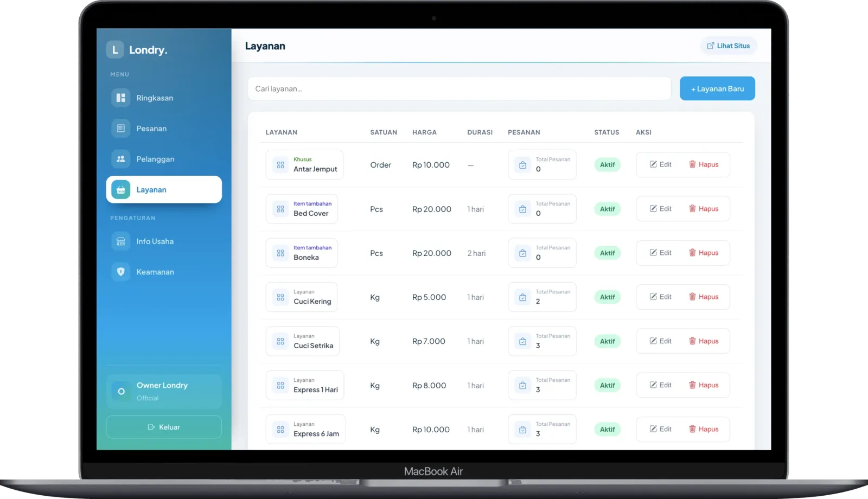Delete Express 6 Jam with Hapus

pyautogui.click(x=704, y=429)
